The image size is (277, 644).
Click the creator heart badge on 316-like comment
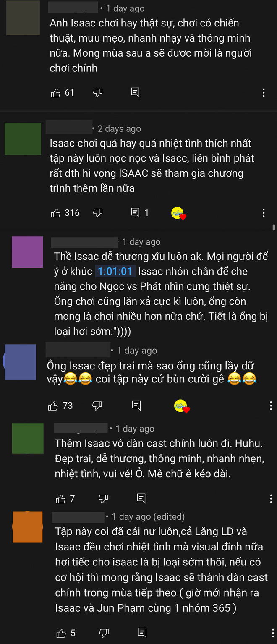pyautogui.click(x=179, y=213)
